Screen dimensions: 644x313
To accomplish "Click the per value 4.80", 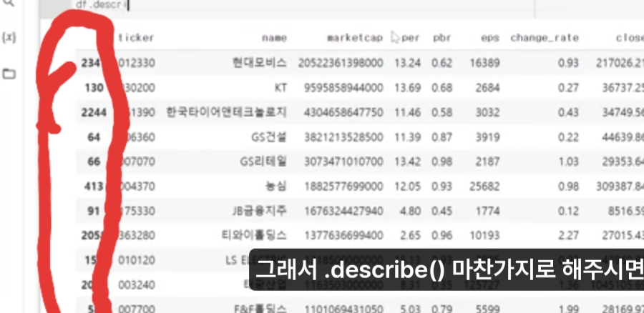I will click(x=411, y=211).
